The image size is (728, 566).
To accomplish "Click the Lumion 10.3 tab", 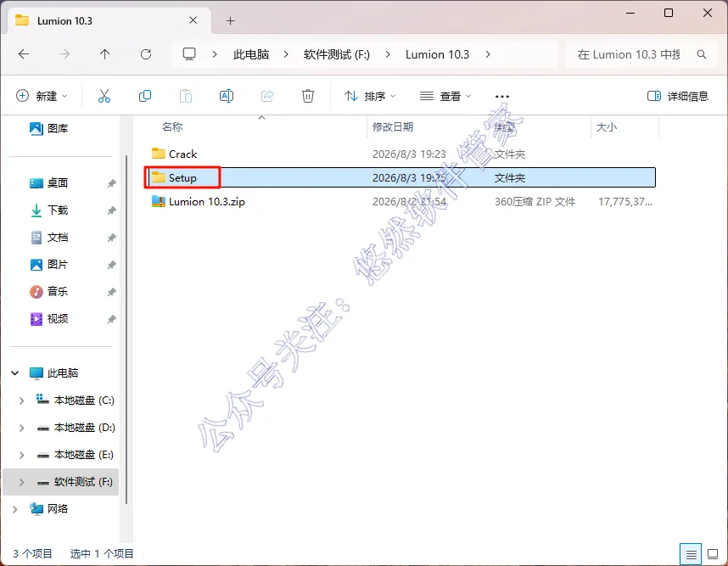I will [109, 21].
